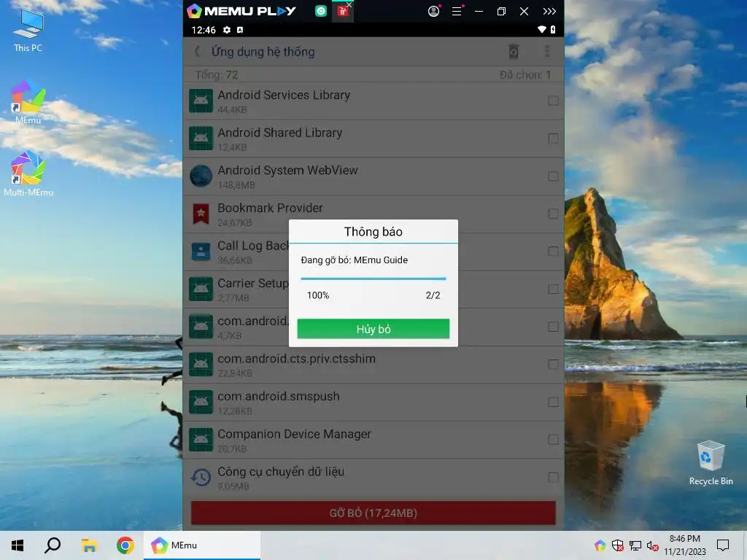Click the 'Tổng: 72' total label
This screenshot has height=560, width=747.
(x=216, y=75)
